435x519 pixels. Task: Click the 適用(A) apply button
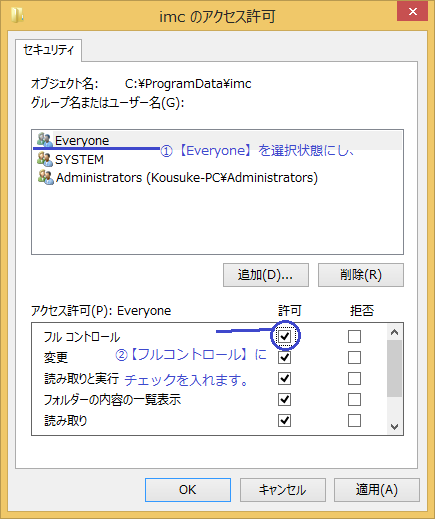point(377,490)
